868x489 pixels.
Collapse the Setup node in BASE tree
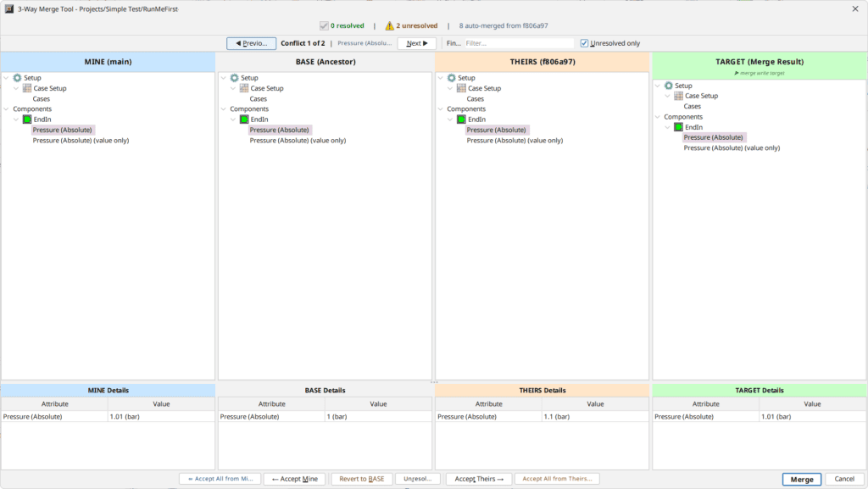coord(223,78)
